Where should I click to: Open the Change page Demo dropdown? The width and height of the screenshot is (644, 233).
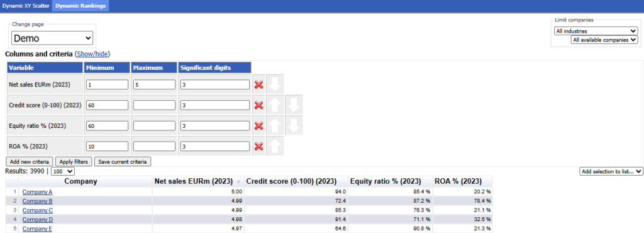click(52, 38)
